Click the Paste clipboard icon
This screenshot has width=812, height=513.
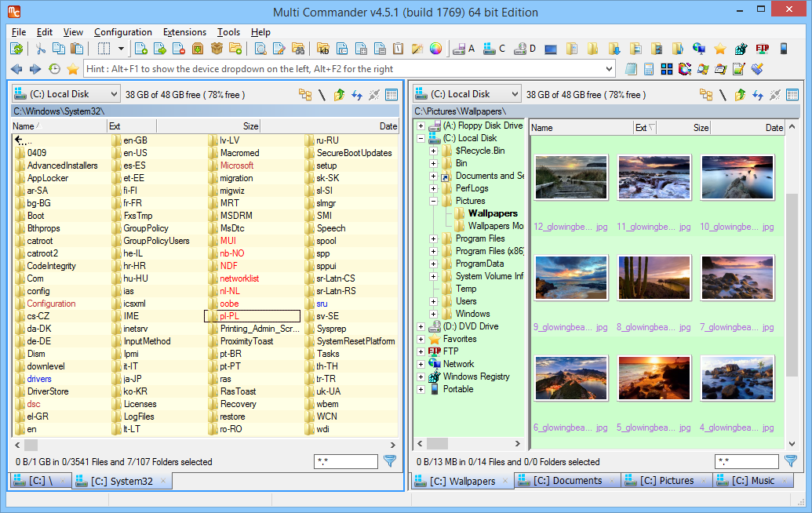[77, 49]
